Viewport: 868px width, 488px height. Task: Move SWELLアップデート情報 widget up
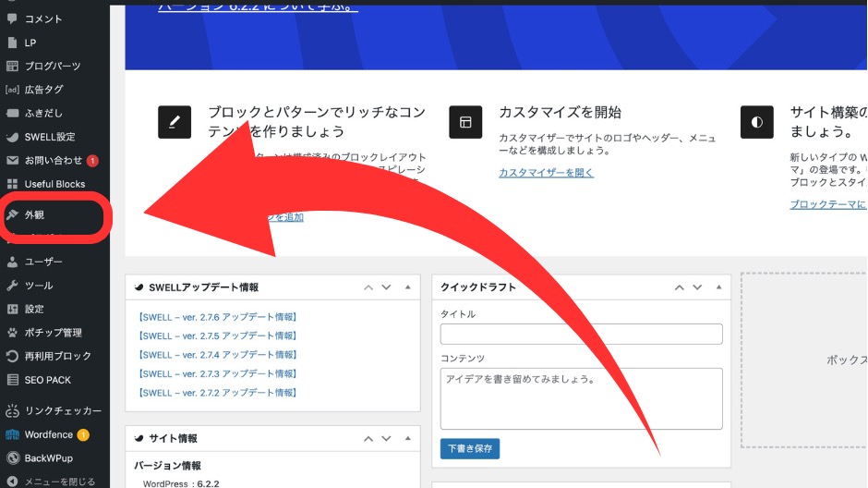point(368,287)
